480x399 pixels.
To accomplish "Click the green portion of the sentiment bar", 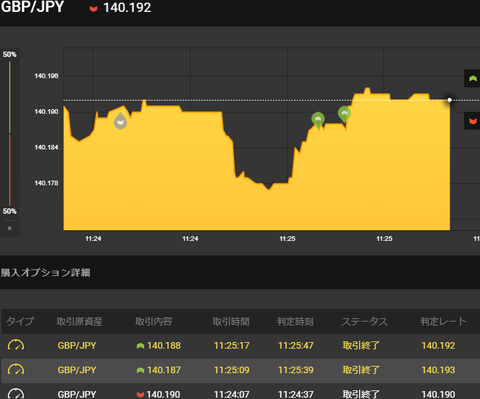I will point(10,97).
